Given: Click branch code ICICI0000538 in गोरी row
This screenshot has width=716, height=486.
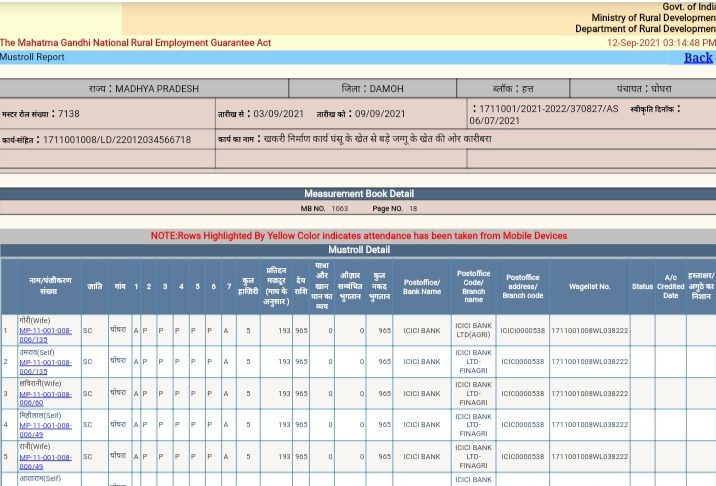Looking at the screenshot, I should click(522, 330).
